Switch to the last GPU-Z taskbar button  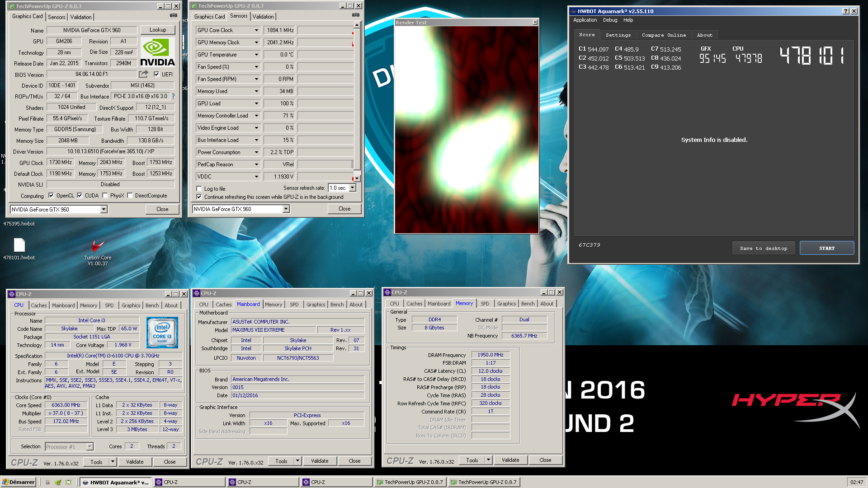pos(484,482)
